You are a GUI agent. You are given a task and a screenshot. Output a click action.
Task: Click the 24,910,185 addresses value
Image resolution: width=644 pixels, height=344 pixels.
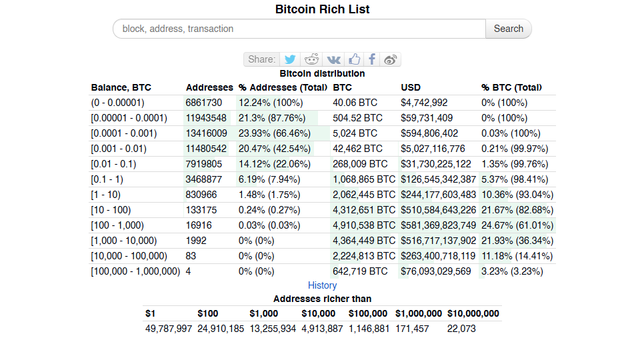coord(221,329)
